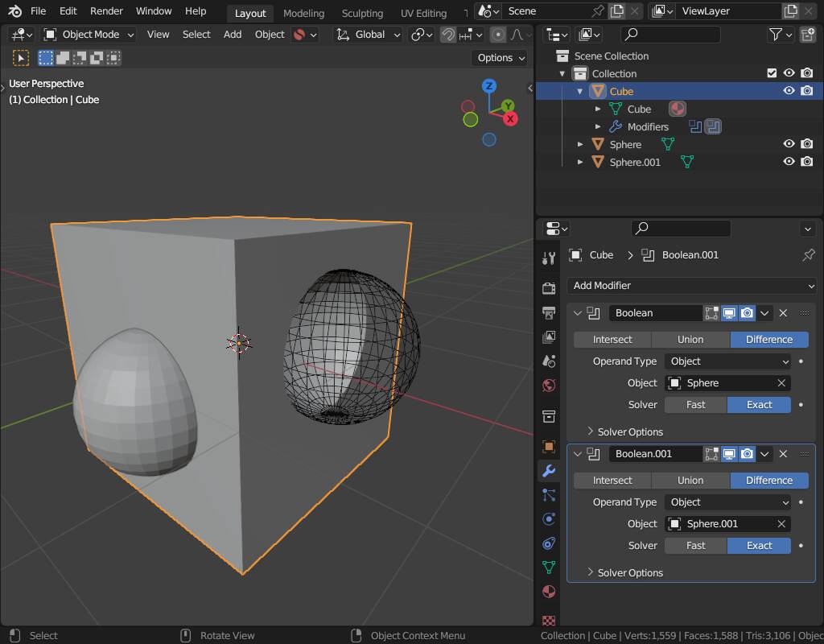The height and width of the screenshot is (644, 824).
Task: Hide the Collection in viewport
Action: click(x=789, y=73)
